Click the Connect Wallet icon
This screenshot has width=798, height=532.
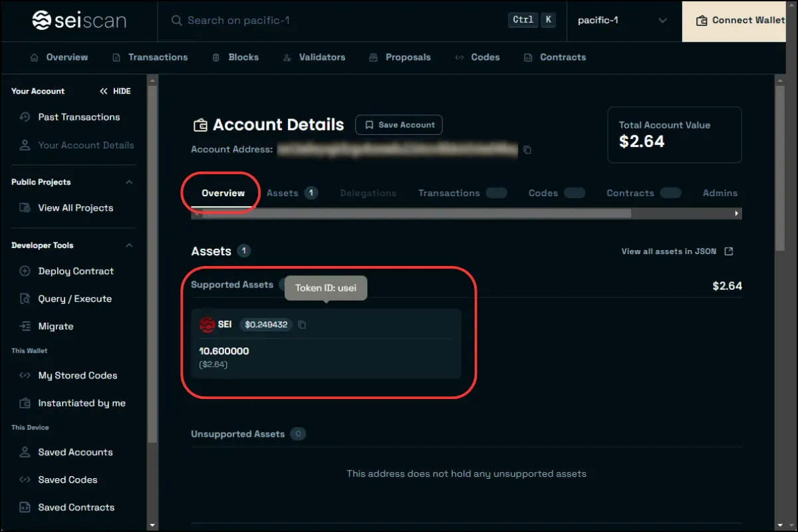(x=701, y=21)
